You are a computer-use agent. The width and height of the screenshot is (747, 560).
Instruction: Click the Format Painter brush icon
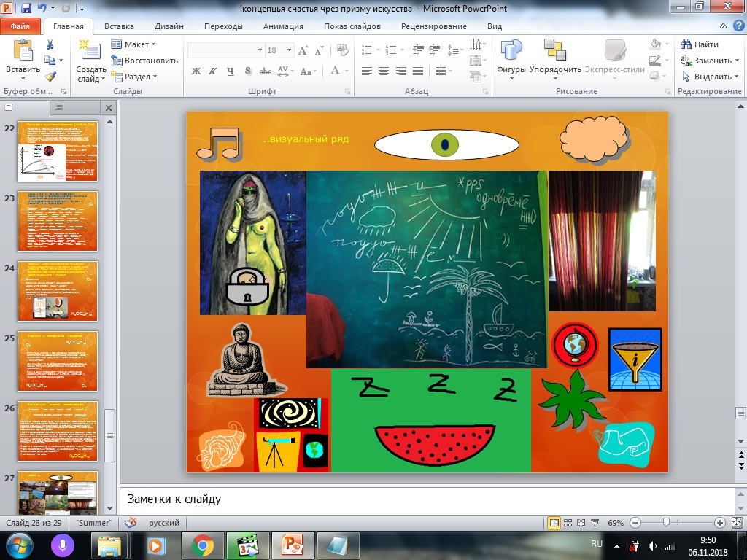click(50, 76)
